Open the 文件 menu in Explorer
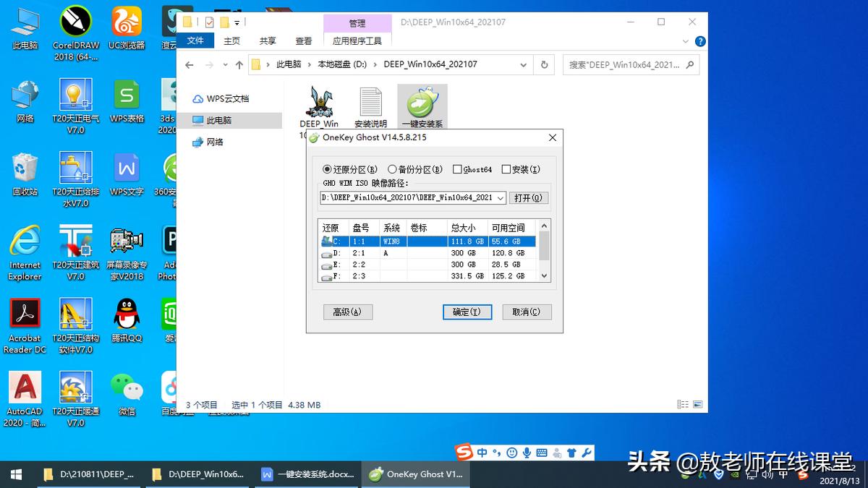Image resolution: width=868 pixels, height=488 pixels. tap(196, 40)
